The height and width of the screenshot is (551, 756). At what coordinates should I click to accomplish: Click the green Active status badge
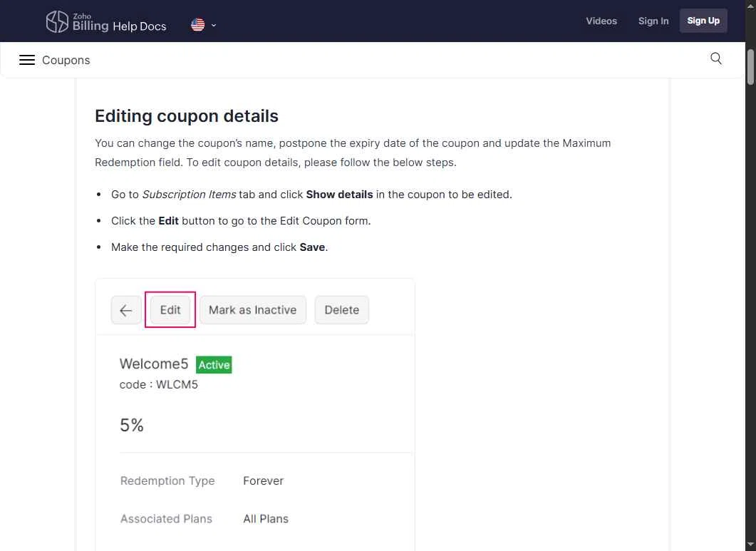[214, 365]
